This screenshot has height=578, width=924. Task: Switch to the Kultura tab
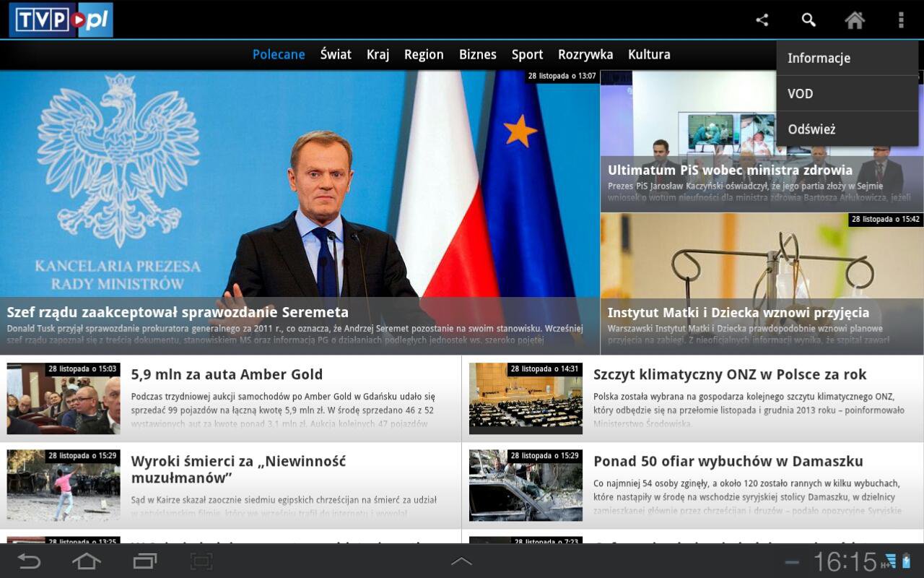(x=649, y=54)
